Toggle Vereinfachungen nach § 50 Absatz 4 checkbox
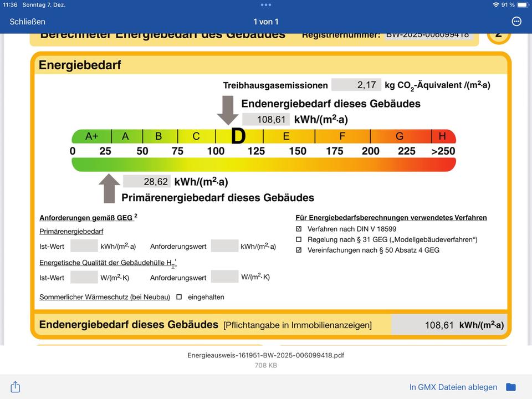The image size is (532, 399). pos(299,250)
